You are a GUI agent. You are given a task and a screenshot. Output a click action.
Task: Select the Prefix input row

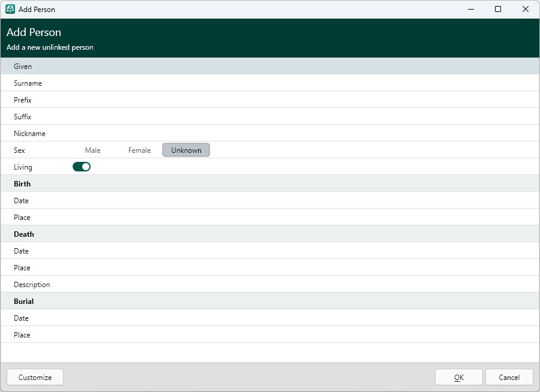point(270,100)
